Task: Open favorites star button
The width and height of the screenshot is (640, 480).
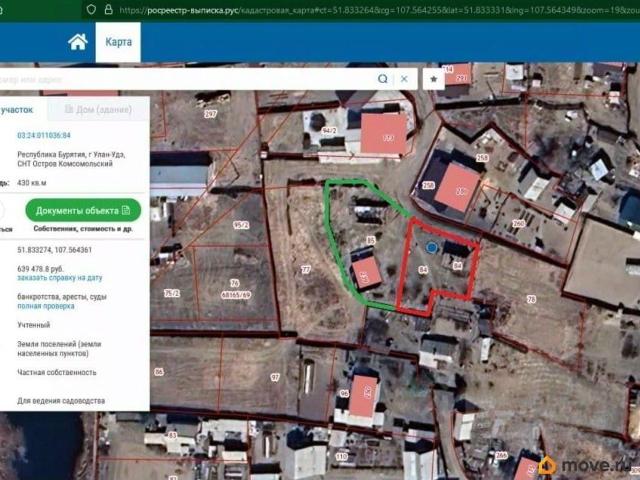Action: pyautogui.click(x=433, y=79)
